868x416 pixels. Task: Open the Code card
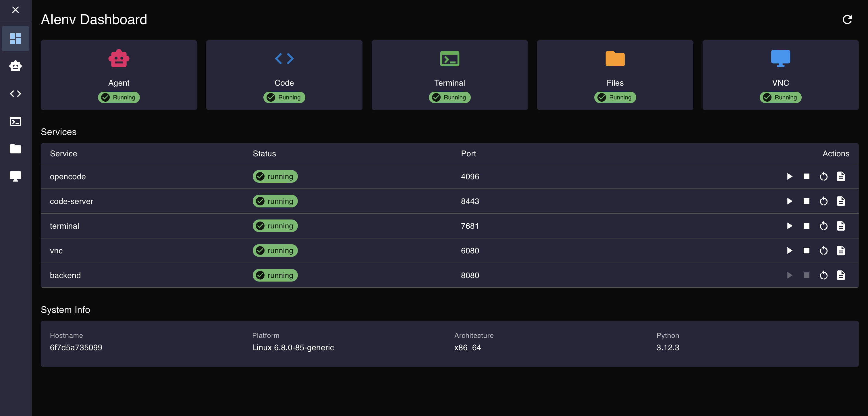pyautogui.click(x=284, y=75)
